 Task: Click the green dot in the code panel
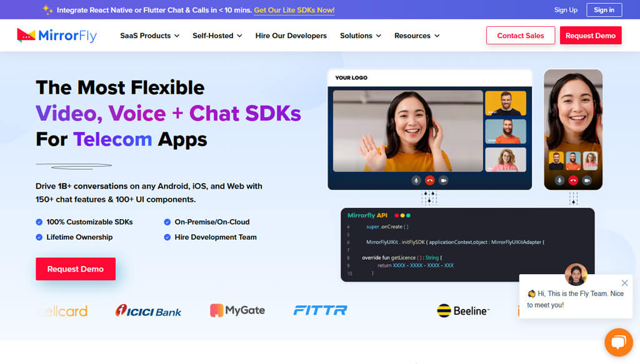coord(408,215)
